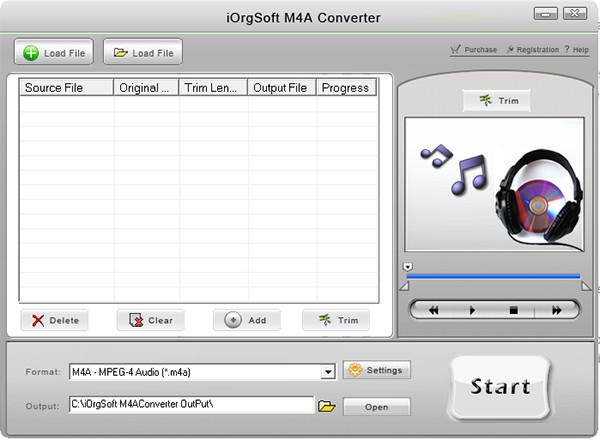Clear the file list
The width and height of the screenshot is (600, 440).
150,320
